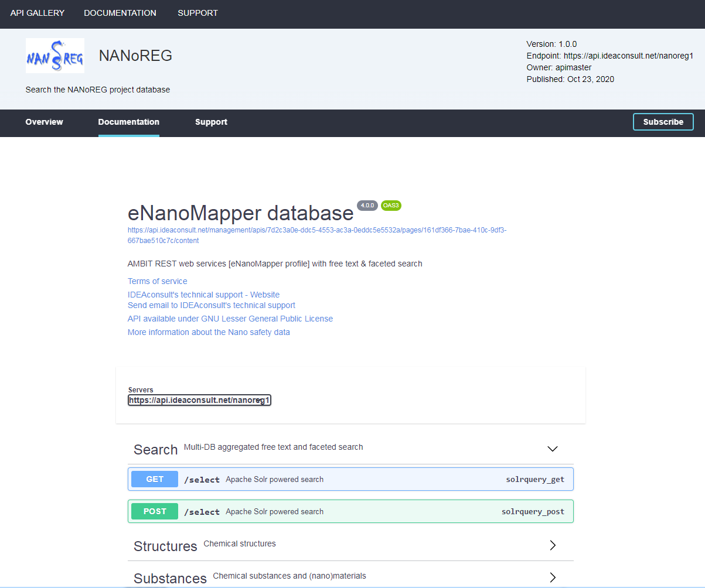
Task: Open the Terms of service link
Action: (x=158, y=281)
